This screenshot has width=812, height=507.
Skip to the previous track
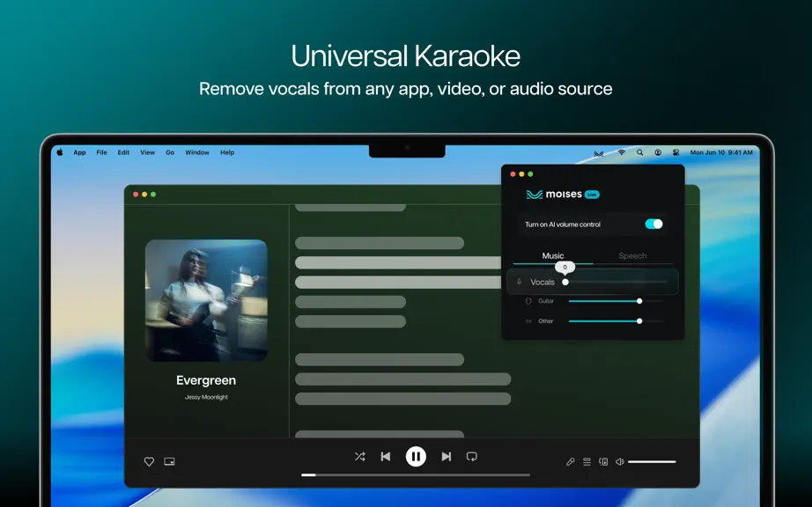click(385, 456)
